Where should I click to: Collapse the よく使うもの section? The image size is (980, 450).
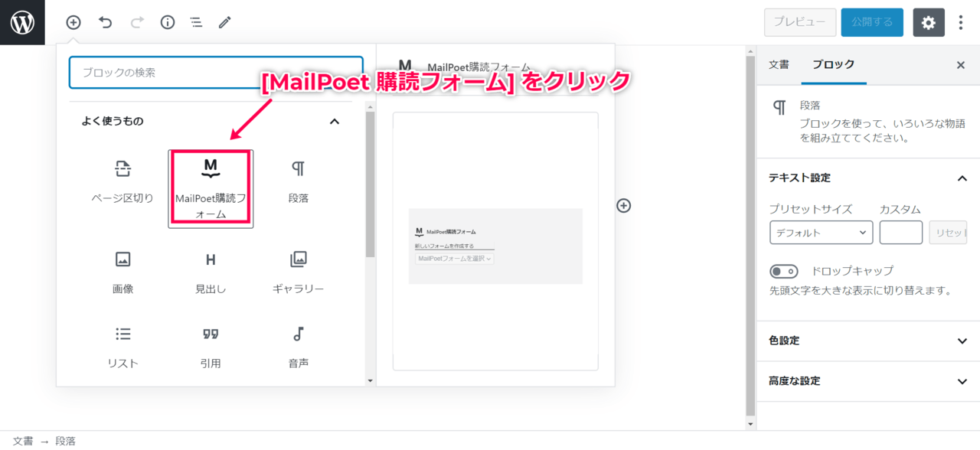(334, 121)
